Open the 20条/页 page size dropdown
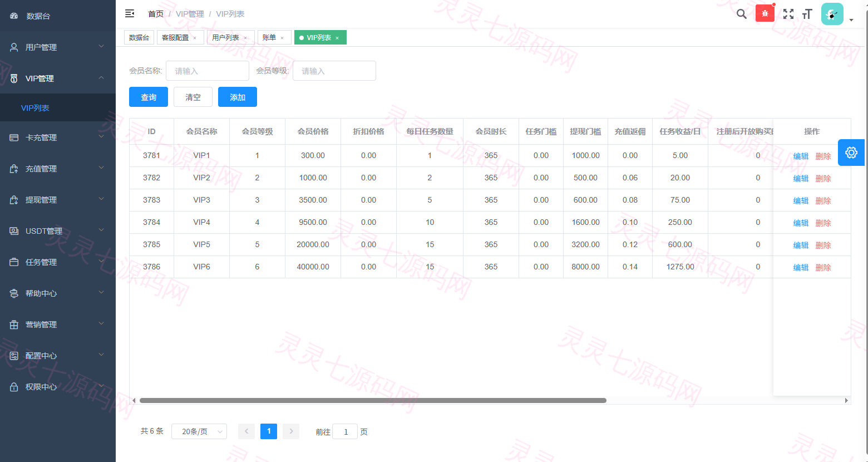This screenshot has height=462, width=868. click(199, 431)
